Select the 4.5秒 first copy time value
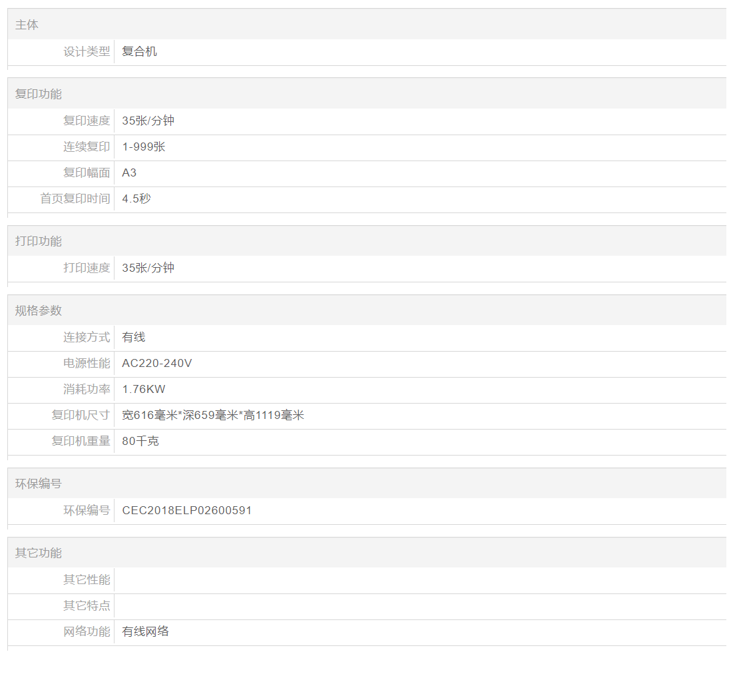This screenshot has height=700, width=739. [136, 198]
